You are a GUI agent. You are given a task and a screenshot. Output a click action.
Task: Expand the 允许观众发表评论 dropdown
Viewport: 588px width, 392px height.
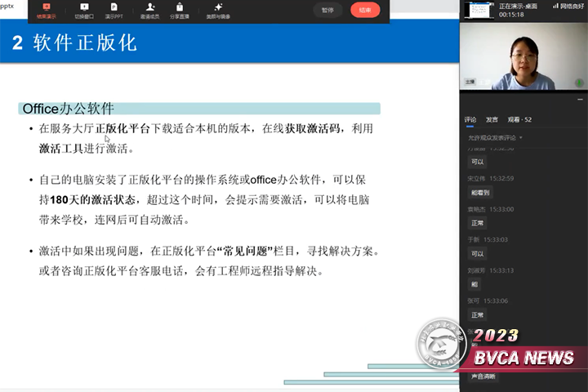point(521,138)
